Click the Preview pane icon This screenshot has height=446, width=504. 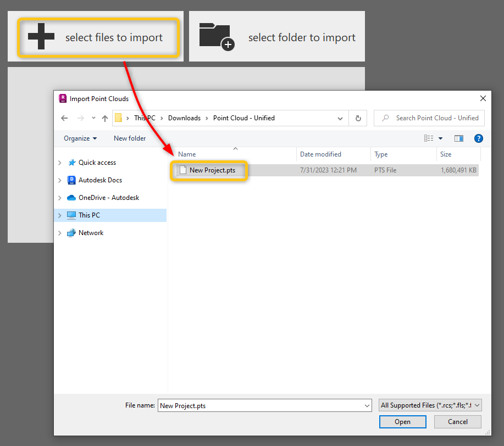coord(459,138)
